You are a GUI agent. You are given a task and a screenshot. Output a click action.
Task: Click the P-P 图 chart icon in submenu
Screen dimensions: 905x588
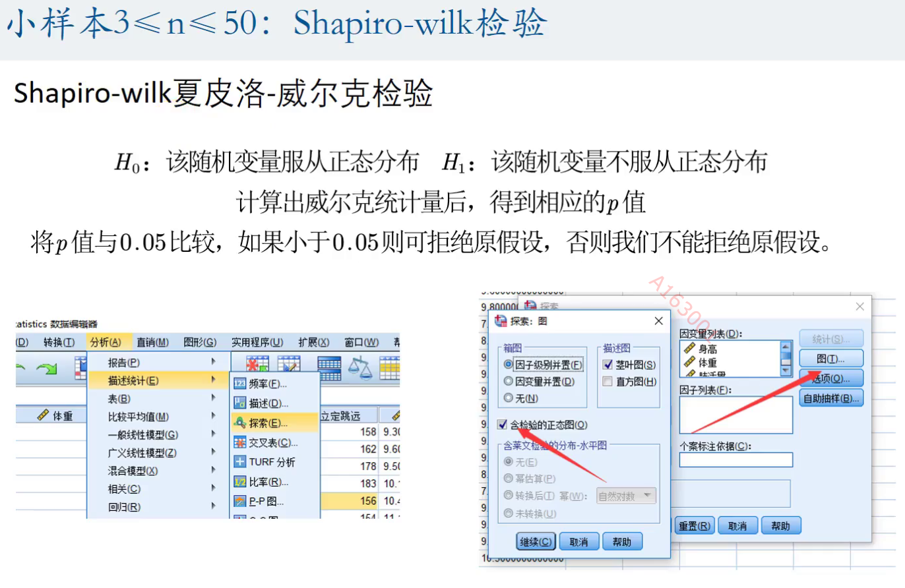pyautogui.click(x=240, y=501)
